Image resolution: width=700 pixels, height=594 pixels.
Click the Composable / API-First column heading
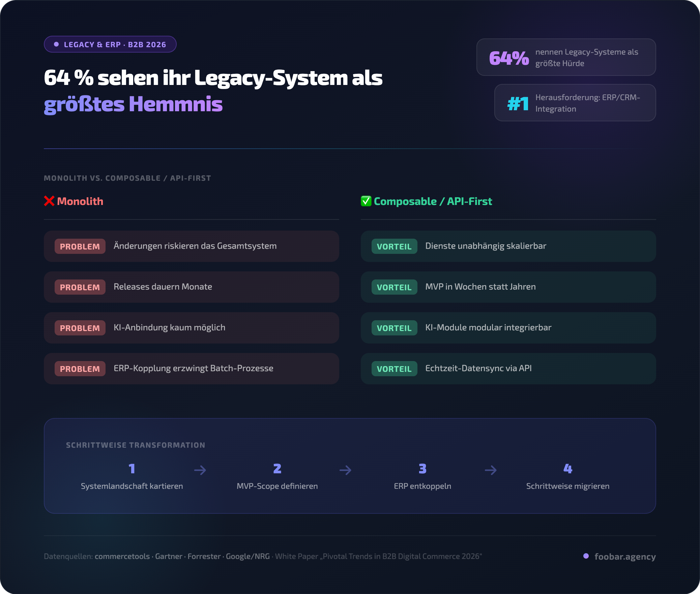click(433, 201)
